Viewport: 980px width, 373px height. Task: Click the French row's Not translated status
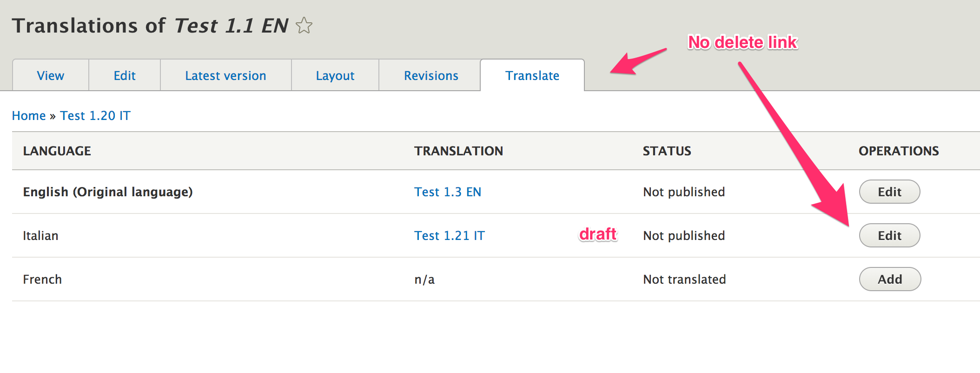click(x=684, y=280)
